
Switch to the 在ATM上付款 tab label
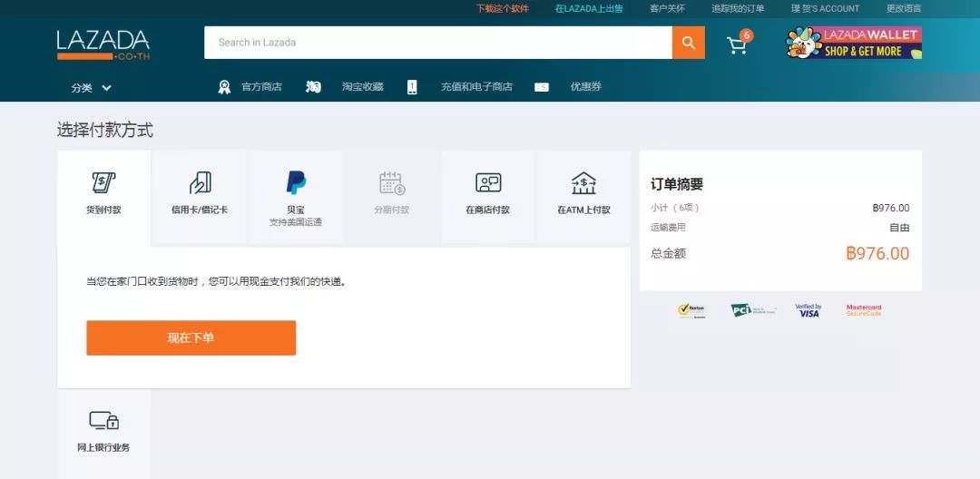[583, 210]
